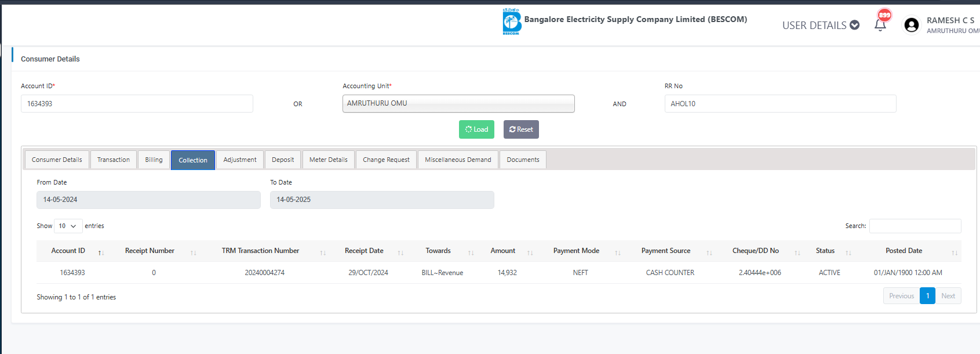980x354 pixels.
Task: Sort by Status column arrows
Action: (848, 252)
